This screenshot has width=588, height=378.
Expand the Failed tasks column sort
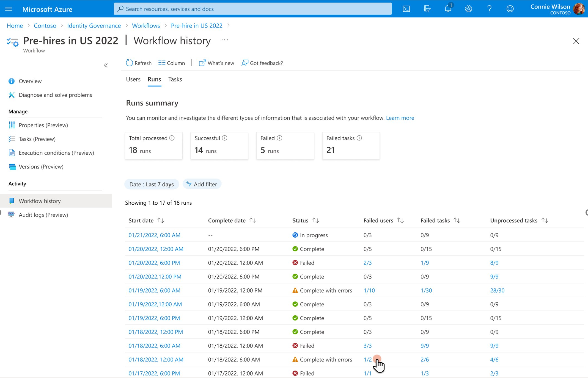coord(457,220)
